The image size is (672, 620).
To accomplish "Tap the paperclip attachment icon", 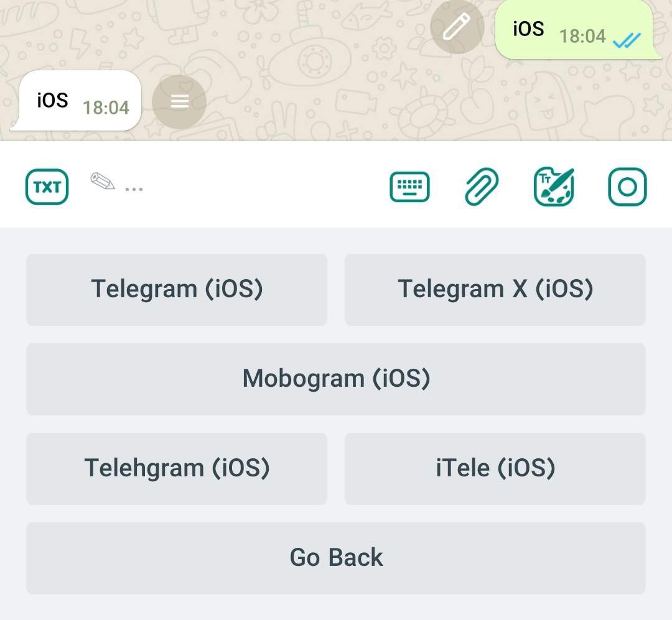I will point(482,187).
